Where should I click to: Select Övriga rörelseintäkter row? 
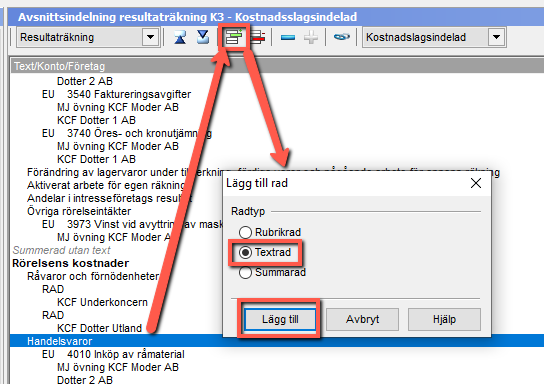pyautogui.click(x=79, y=211)
